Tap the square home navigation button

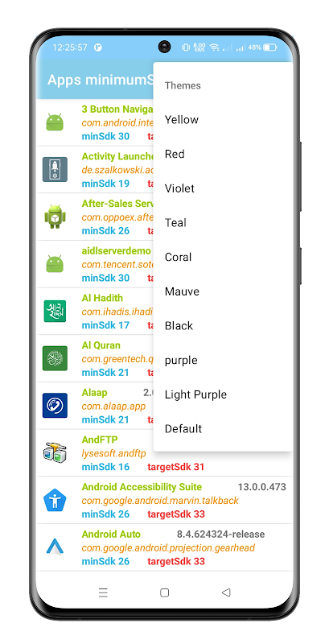pyautogui.click(x=164, y=592)
